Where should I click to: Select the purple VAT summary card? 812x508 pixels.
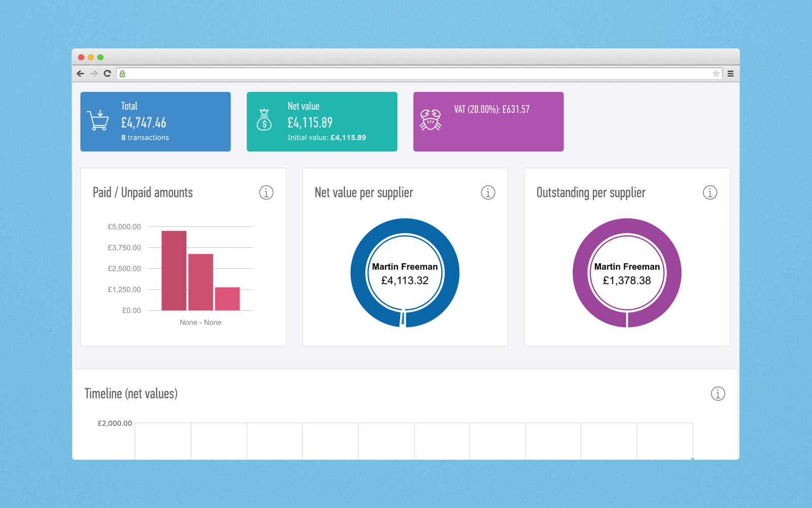[488, 121]
